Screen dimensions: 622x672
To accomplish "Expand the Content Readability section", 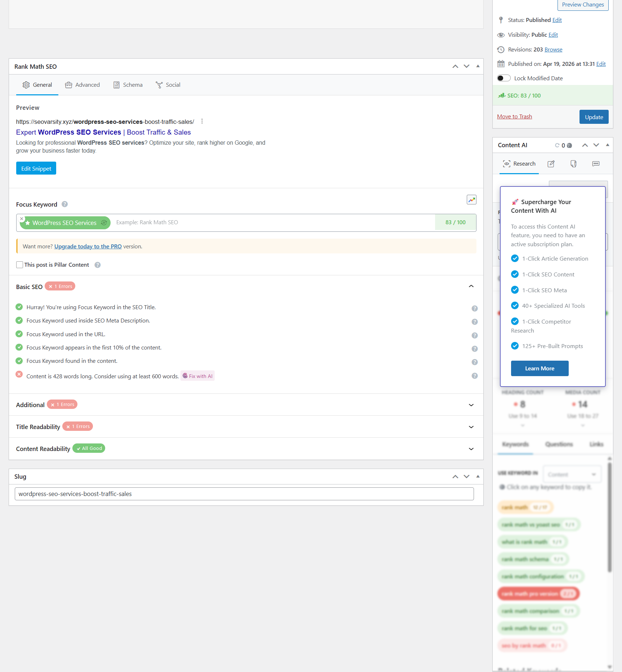I will (x=471, y=449).
